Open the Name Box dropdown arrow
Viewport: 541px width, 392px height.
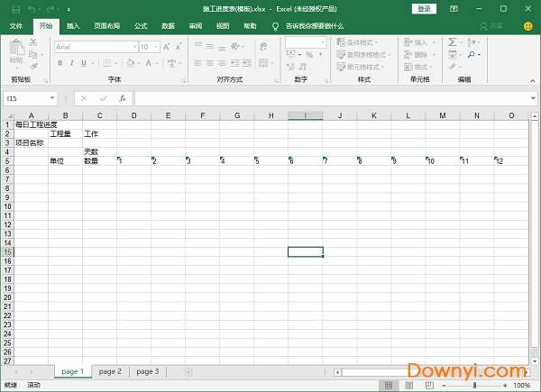coord(53,98)
